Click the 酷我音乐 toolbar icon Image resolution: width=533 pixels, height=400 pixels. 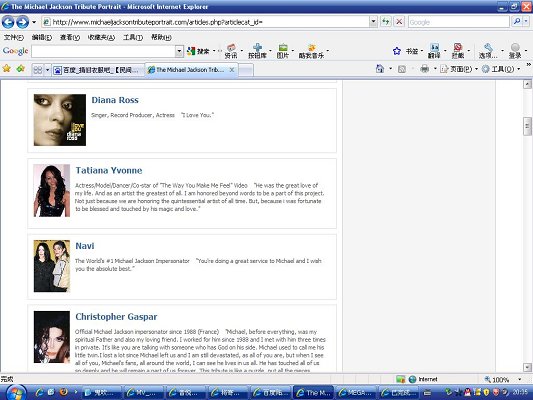click(x=311, y=51)
